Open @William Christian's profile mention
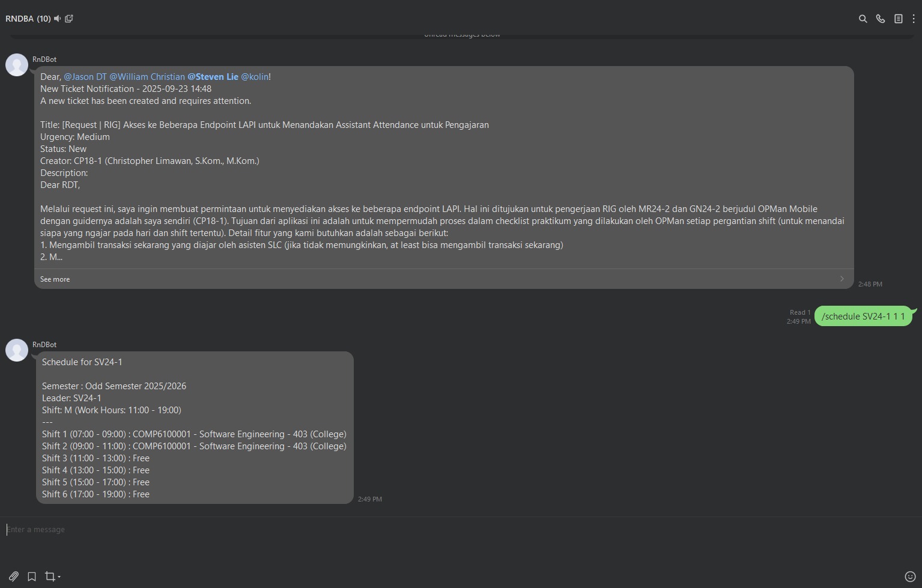This screenshot has width=922, height=588. click(147, 76)
